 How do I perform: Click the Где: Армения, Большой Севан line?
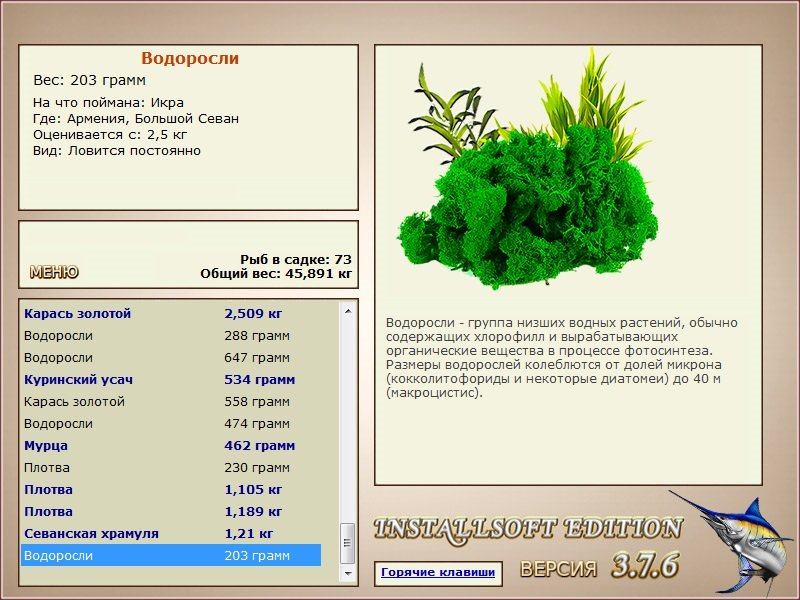pos(136,119)
